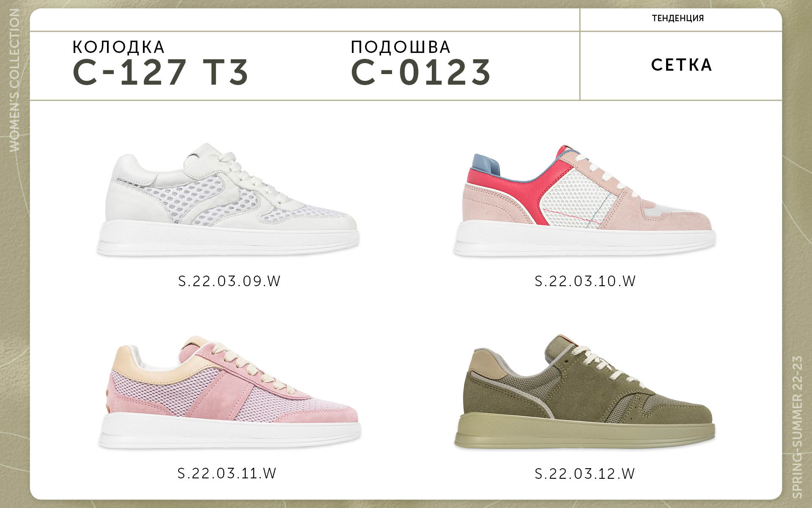Select the СЕТКА trend name
This screenshot has width=812, height=508.
tap(682, 65)
